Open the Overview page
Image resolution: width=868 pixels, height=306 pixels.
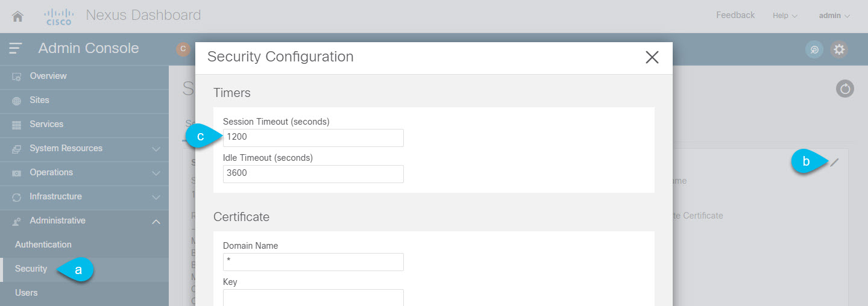[48, 76]
